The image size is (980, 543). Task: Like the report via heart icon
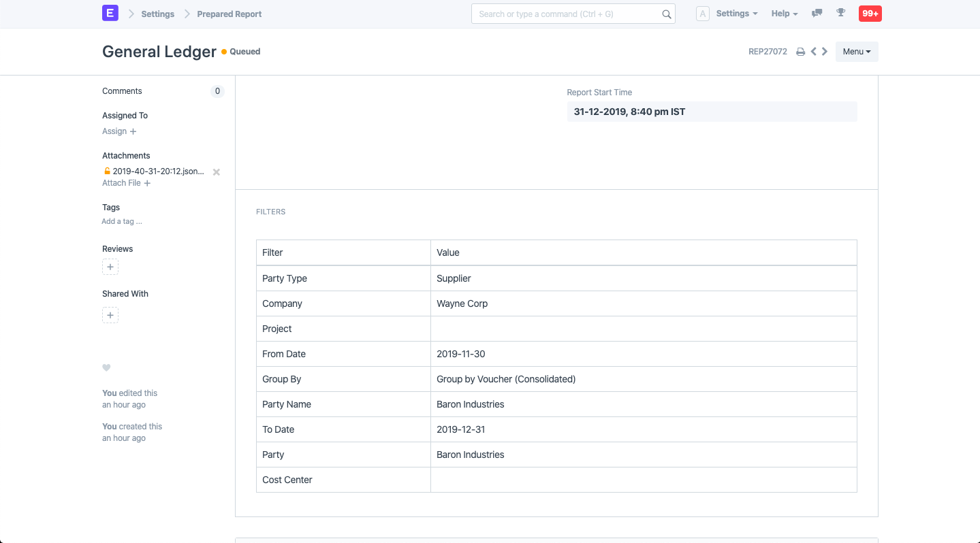(106, 367)
